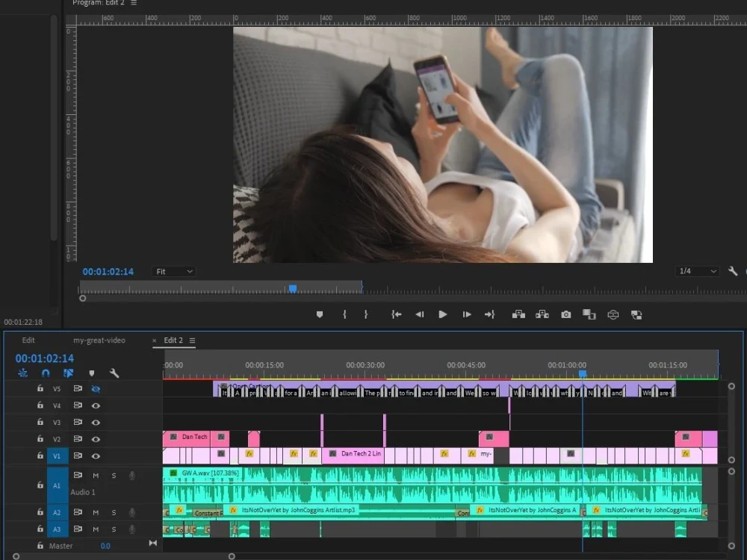Click the Add Marker button in Program monitor
Image resolution: width=747 pixels, height=560 pixels.
[320, 314]
